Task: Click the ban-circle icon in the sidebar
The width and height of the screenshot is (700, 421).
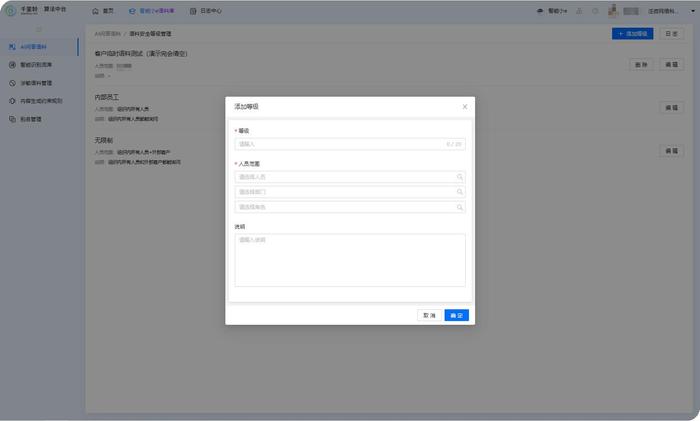Action: tap(12, 83)
